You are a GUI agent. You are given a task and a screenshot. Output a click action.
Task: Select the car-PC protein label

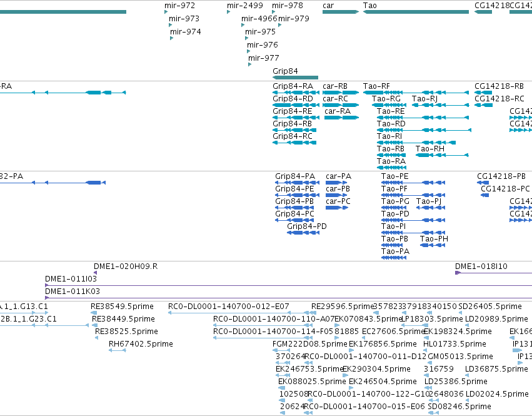click(338, 201)
